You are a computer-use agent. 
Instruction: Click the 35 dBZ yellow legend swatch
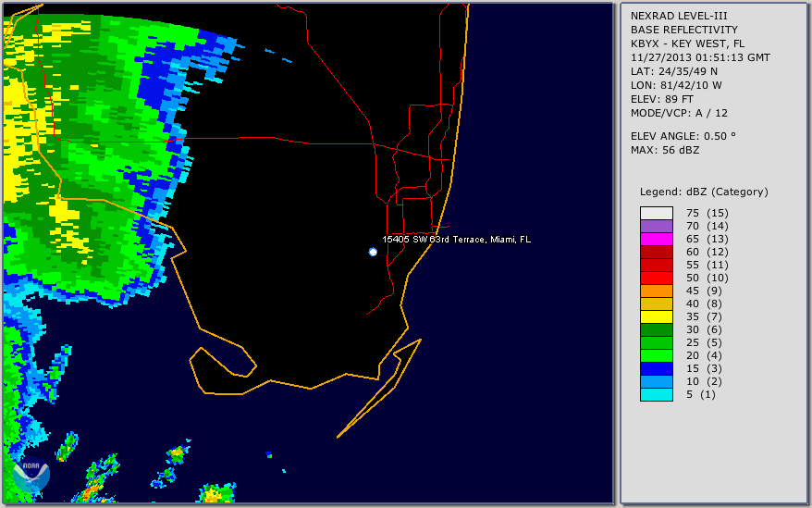pos(656,316)
